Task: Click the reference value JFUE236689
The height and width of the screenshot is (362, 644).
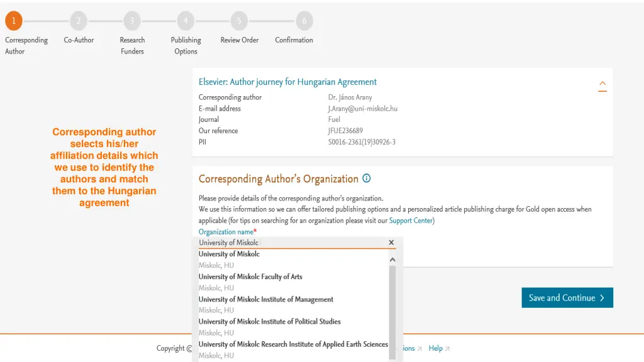Action: coord(345,131)
